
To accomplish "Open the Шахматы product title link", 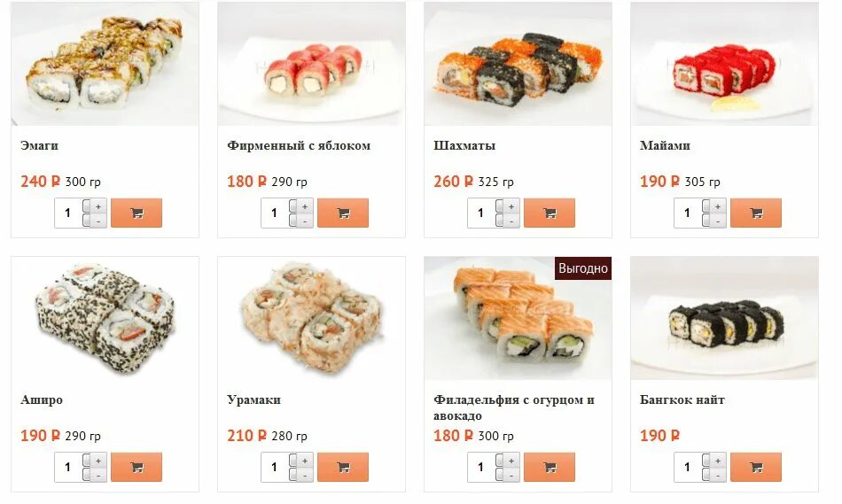I will pos(464,145).
